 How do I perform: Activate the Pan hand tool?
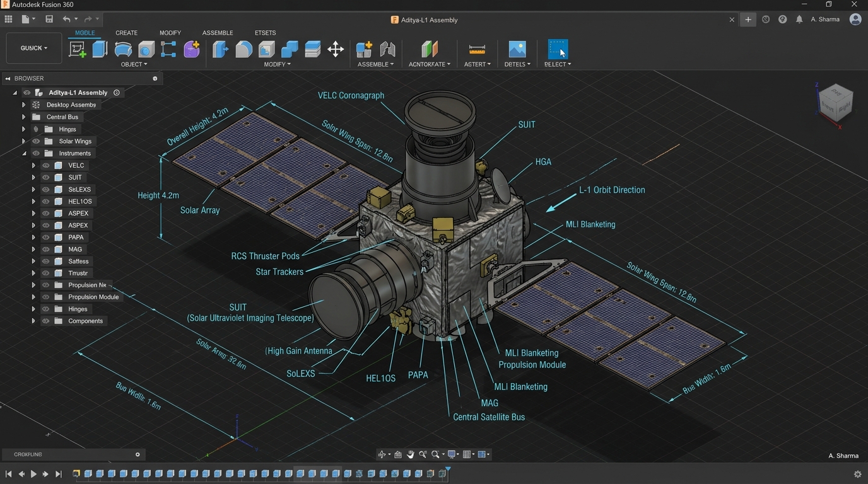(x=411, y=454)
